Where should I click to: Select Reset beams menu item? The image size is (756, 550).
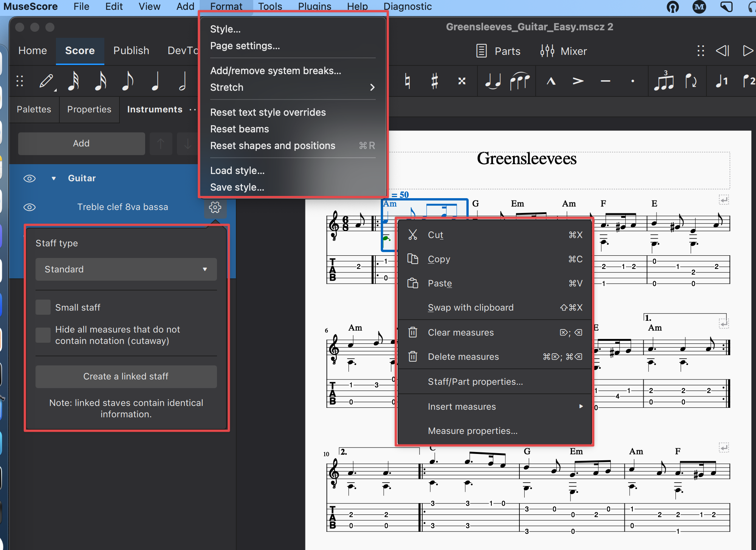293,129
